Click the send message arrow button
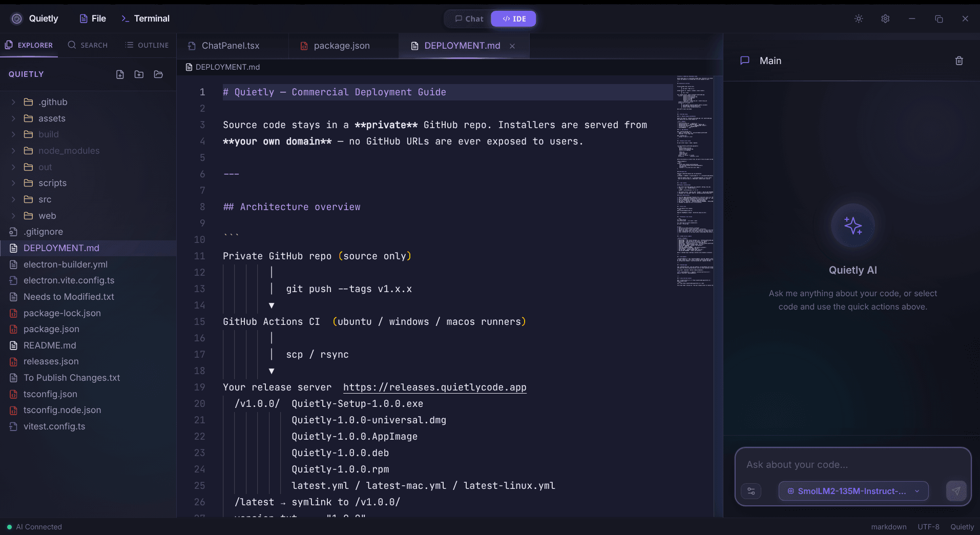 (x=956, y=491)
